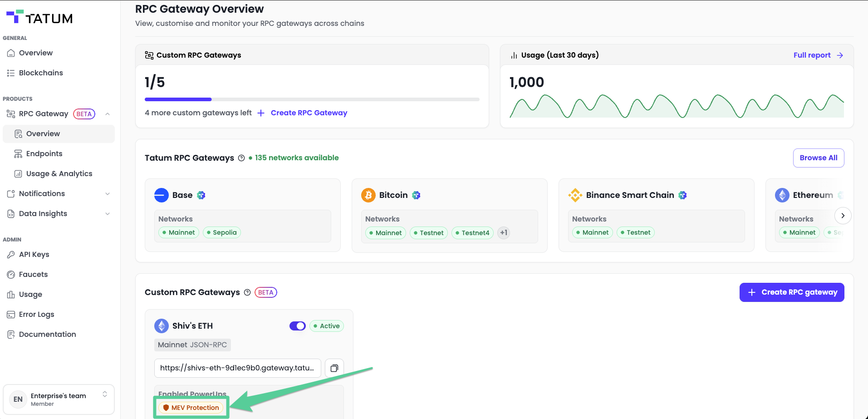Click the MEV Protection PowerUp badge
This screenshot has width=868, height=419.
[191, 408]
